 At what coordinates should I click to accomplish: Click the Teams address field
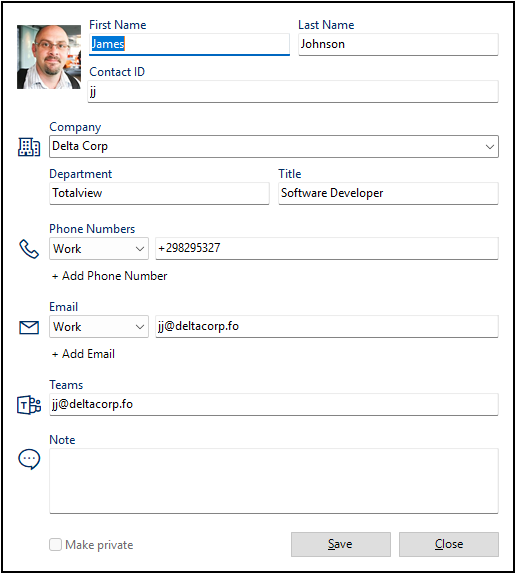coord(274,405)
